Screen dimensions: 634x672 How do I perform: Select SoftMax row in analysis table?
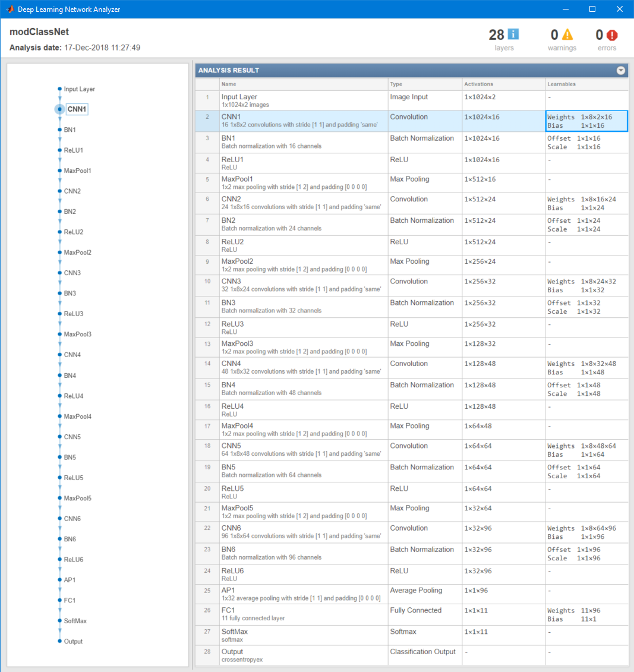pyautogui.click(x=412, y=636)
